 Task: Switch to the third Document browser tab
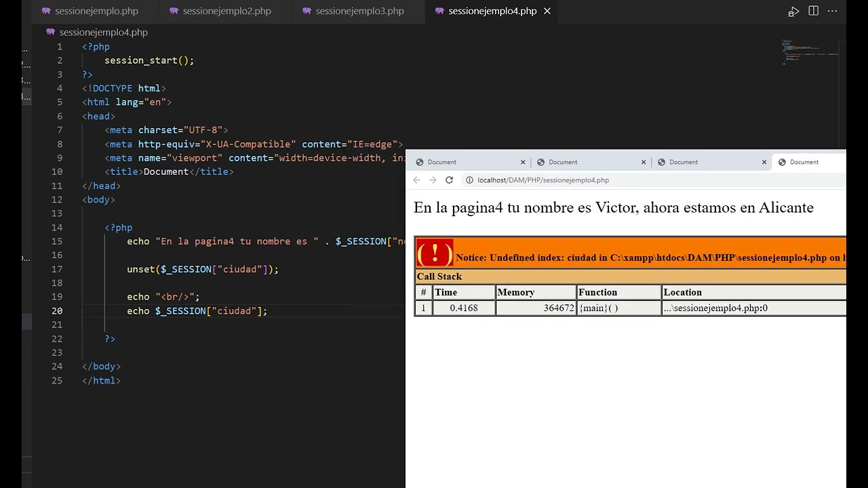(709, 162)
